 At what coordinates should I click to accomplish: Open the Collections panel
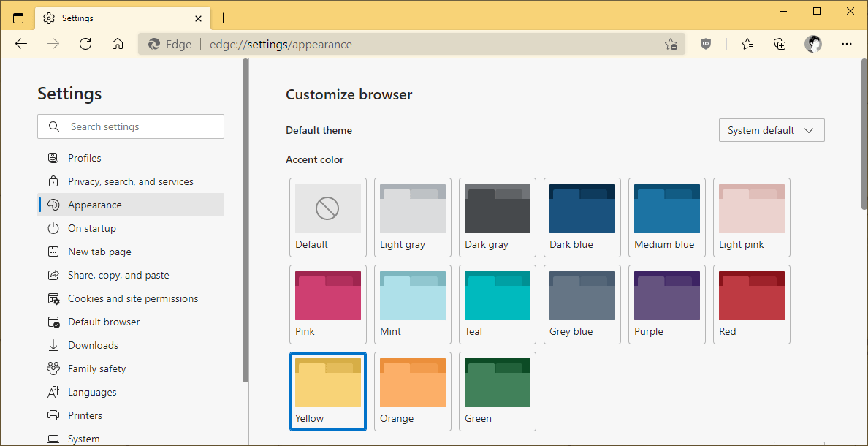(x=780, y=44)
